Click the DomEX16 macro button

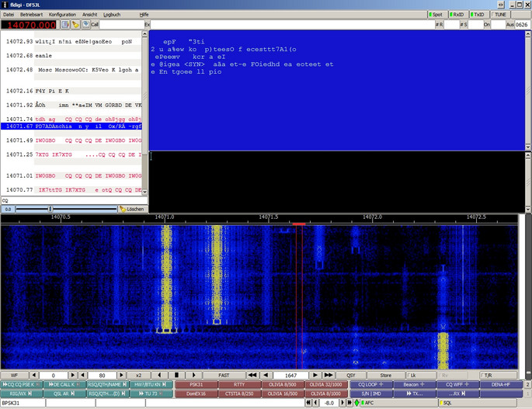click(x=196, y=393)
